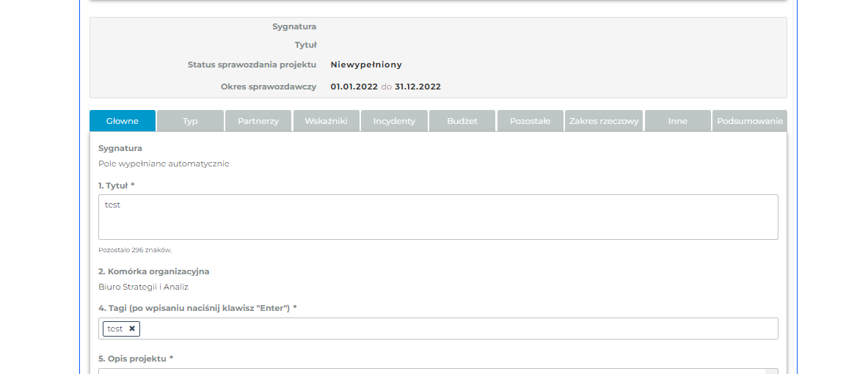Select the active Główne tab
The height and width of the screenshot is (374, 868).
123,121
